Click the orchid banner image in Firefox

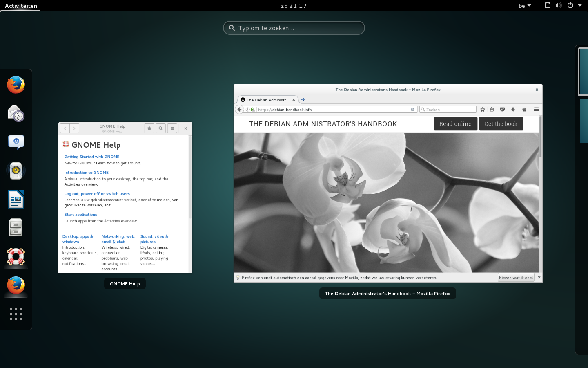(386, 202)
